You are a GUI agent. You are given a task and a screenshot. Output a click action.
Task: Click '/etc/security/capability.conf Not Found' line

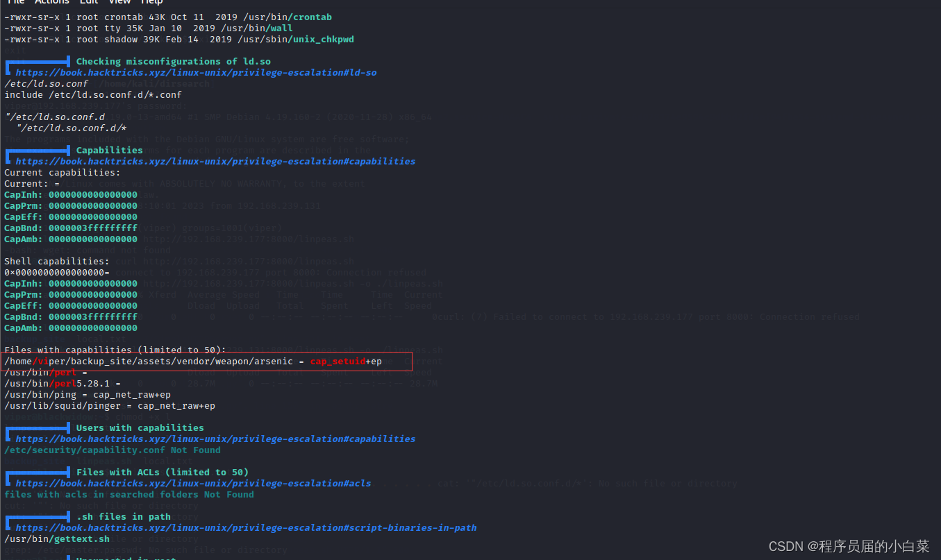coord(113,450)
